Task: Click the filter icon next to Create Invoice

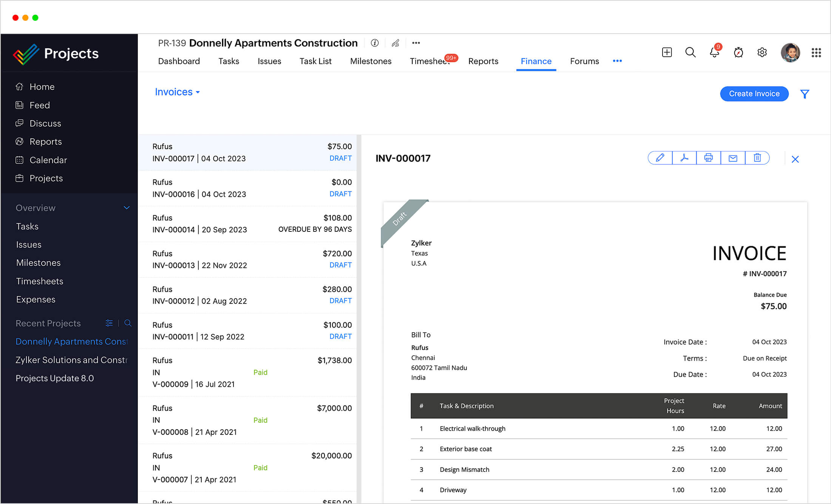Action: point(805,93)
